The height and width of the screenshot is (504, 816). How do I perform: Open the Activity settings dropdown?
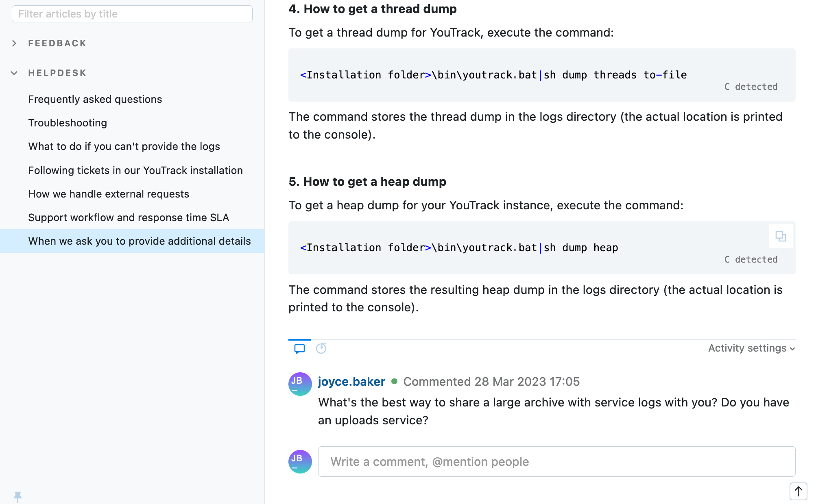coord(751,348)
